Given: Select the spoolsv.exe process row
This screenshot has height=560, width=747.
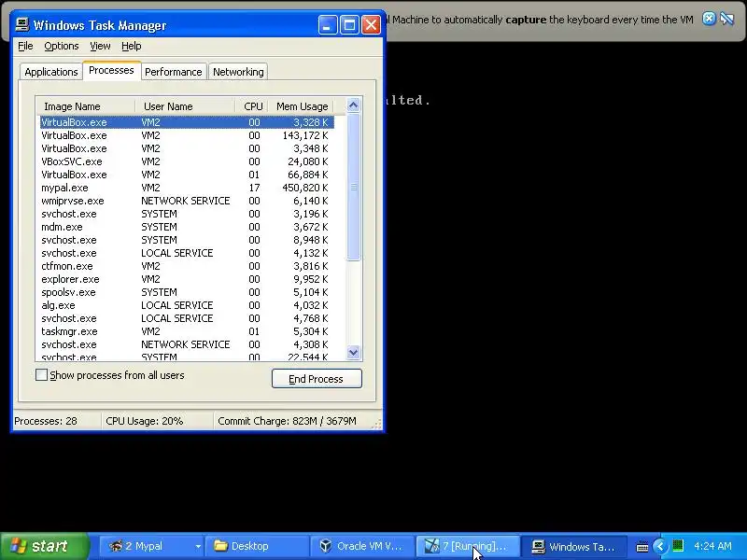Looking at the screenshot, I should click(x=188, y=292).
